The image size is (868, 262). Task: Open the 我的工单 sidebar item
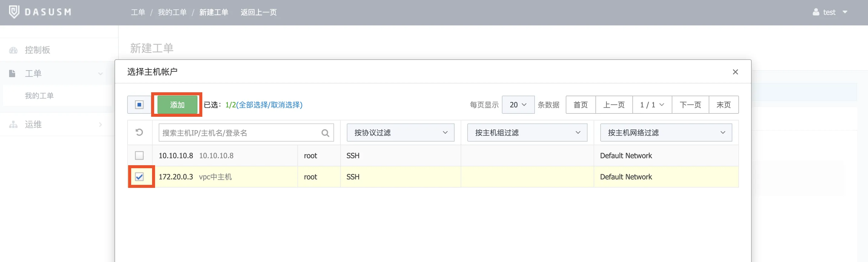(39, 96)
